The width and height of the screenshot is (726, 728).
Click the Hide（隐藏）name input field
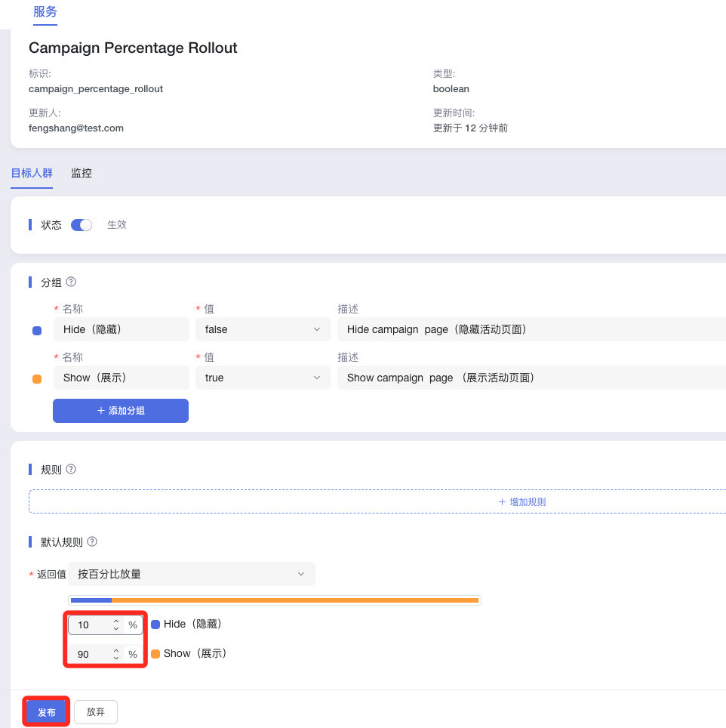click(121, 329)
